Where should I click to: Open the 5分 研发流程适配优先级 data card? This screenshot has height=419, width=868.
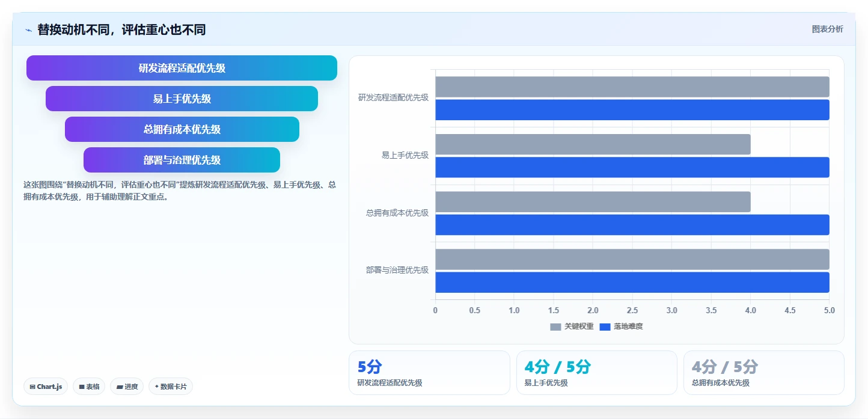[x=429, y=373]
